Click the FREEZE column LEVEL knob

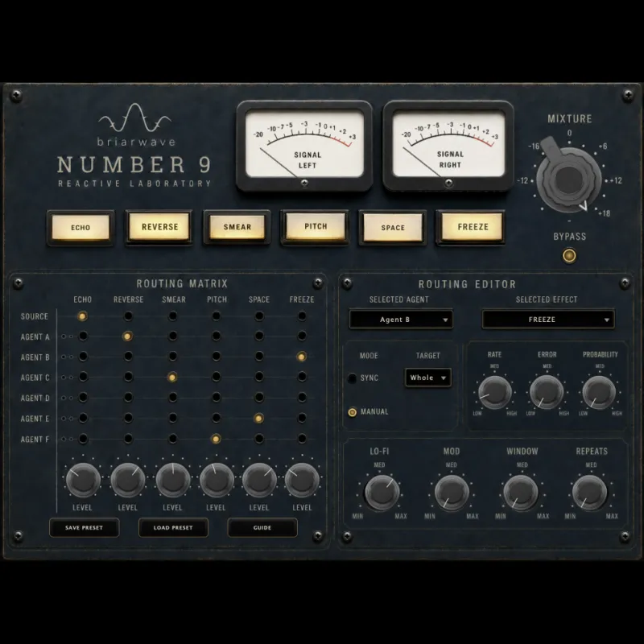(x=302, y=480)
